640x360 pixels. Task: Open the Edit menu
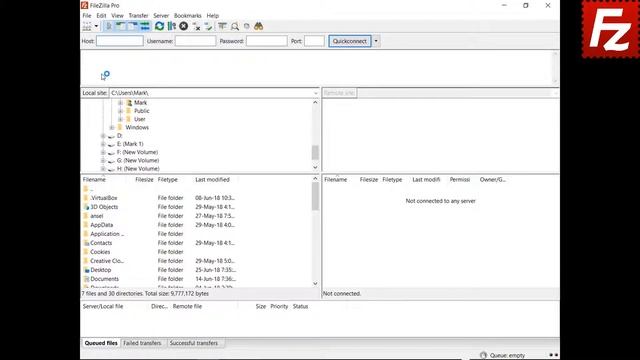coord(101,16)
